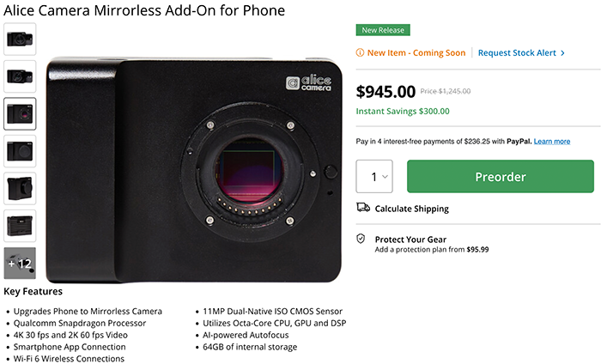The height and width of the screenshot is (364, 601).
Task: Click the Calculate Shipping link text
Action: tap(411, 209)
